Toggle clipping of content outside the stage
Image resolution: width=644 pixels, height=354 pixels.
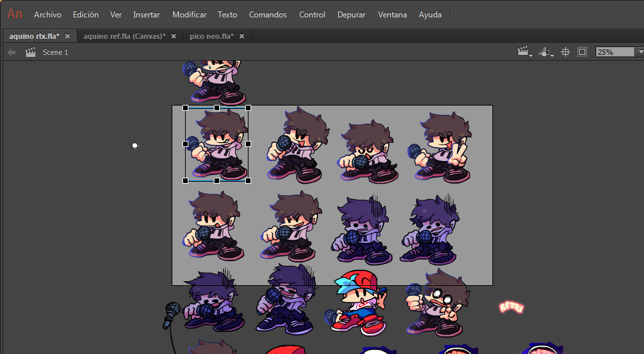pyautogui.click(x=582, y=52)
